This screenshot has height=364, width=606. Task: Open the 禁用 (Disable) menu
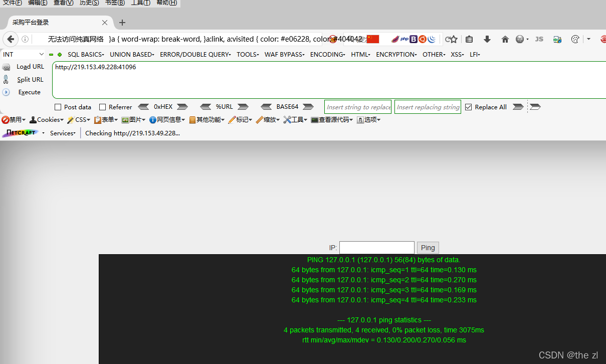(x=14, y=120)
